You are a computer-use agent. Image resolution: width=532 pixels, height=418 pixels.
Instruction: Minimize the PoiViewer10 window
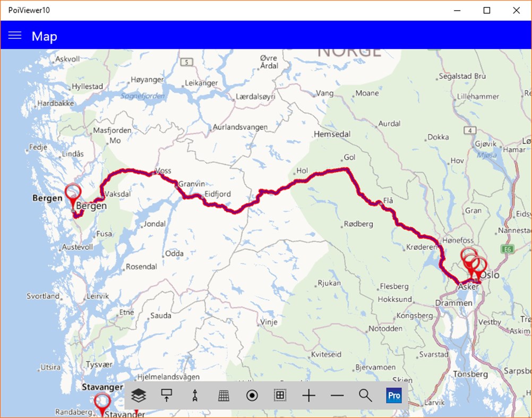tap(457, 10)
